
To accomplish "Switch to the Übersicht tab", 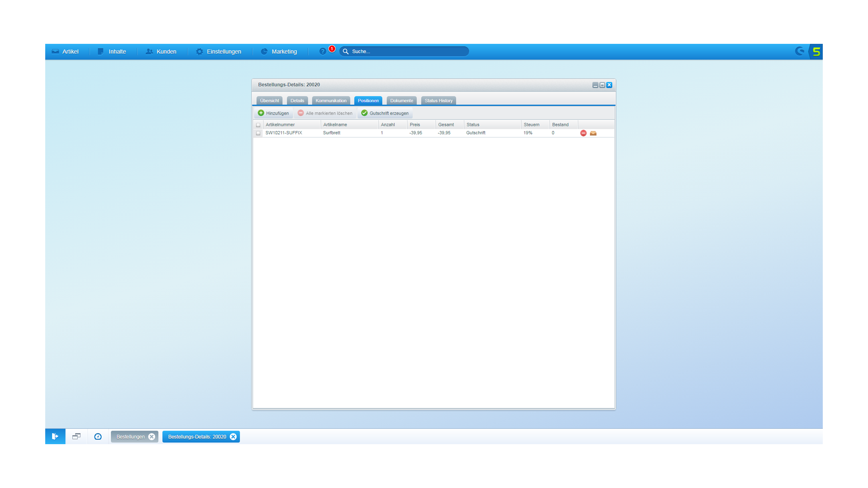I will (269, 101).
